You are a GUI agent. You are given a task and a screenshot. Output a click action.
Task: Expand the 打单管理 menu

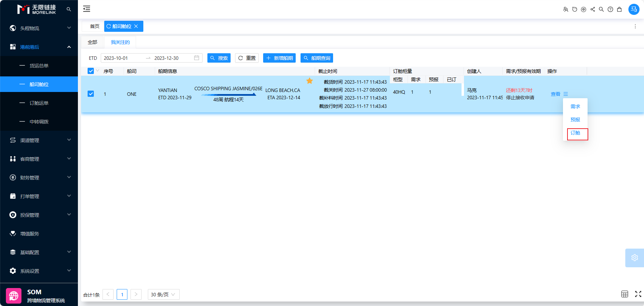pos(39,196)
